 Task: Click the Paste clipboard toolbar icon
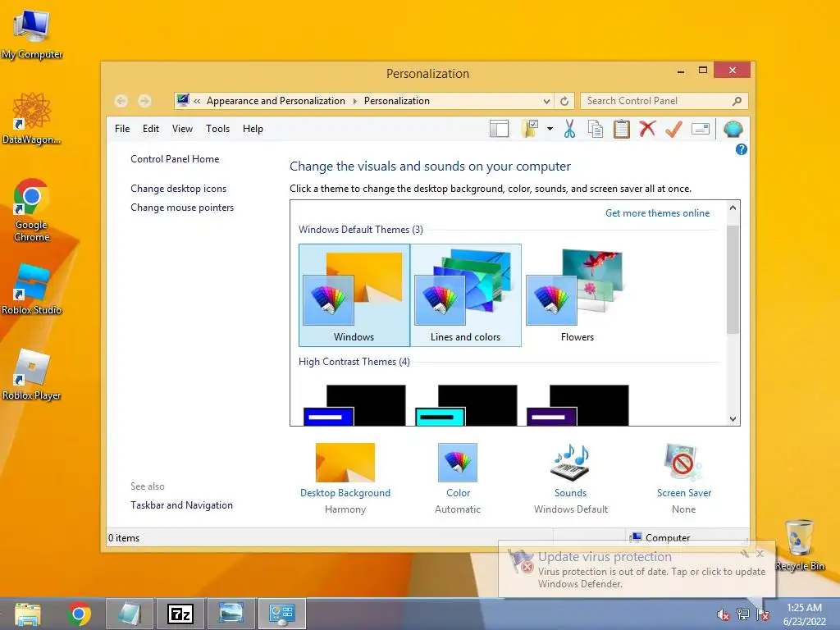tap(622, 129)
